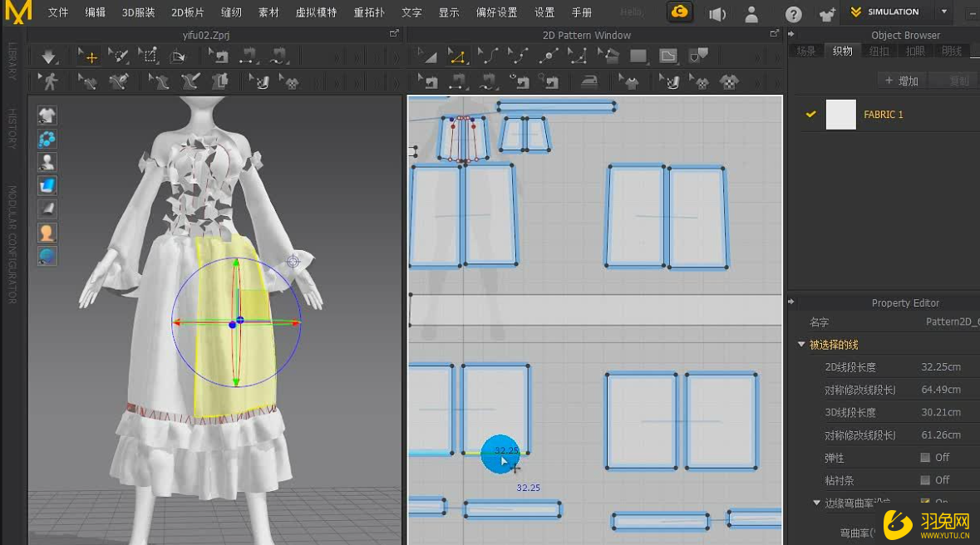Open the 文件 menu
This screenshot has height=545, width=980.
point(57,12)
